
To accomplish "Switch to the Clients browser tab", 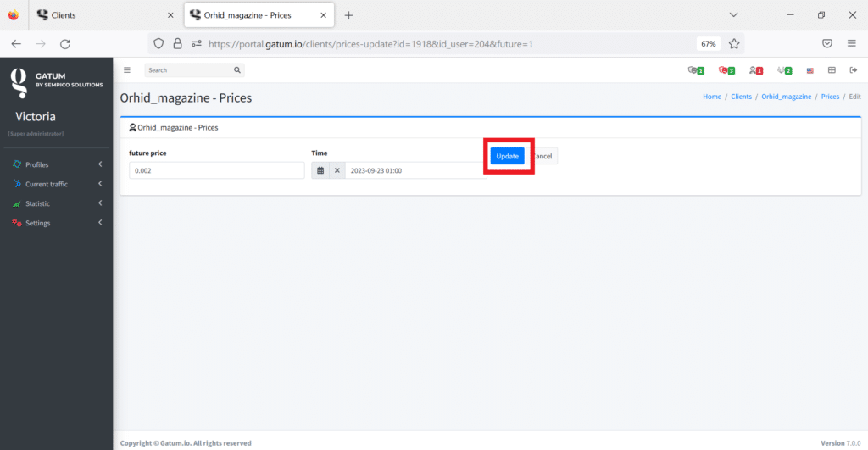I will [x=105, y=15].
